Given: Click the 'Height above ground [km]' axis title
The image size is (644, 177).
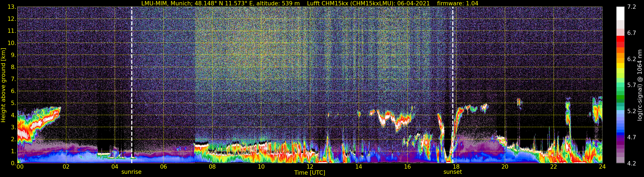Looking at the screenshot, I should [3, 85].
